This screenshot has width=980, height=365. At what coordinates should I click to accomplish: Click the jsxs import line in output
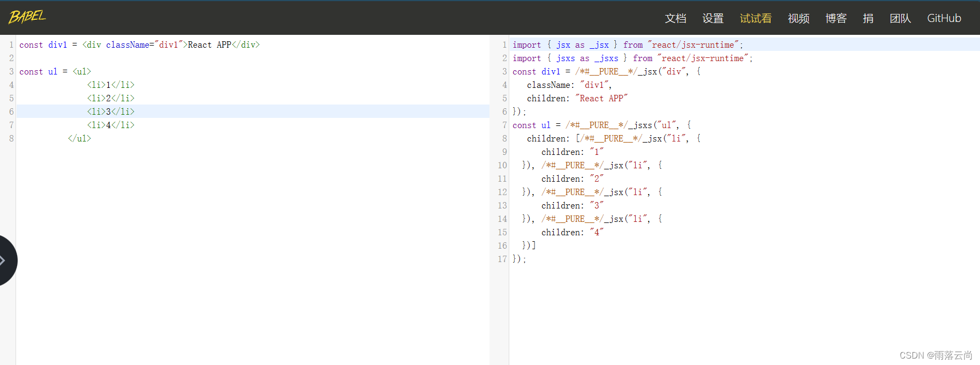[632, 58]
